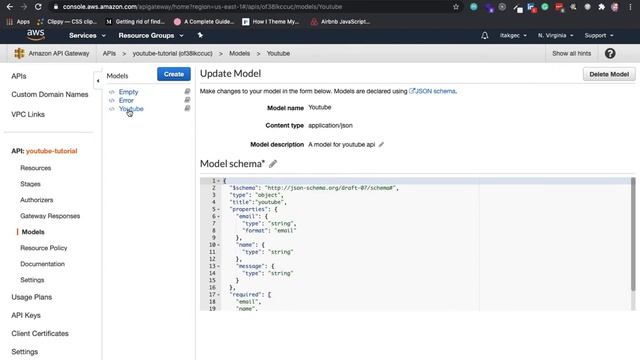Select the Youtube model in list
This screenshot has height=360, width=640.
pyautogui.click(x=131, y=109)
